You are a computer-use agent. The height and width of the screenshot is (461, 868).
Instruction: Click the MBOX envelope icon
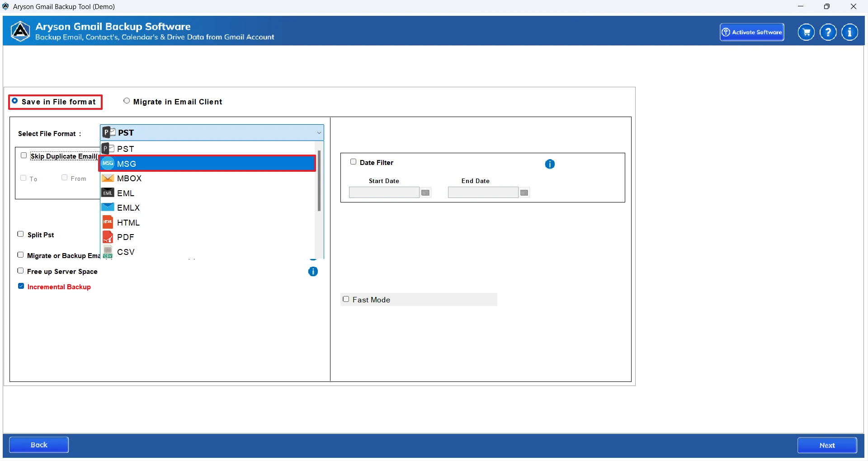tap(108, 178)
